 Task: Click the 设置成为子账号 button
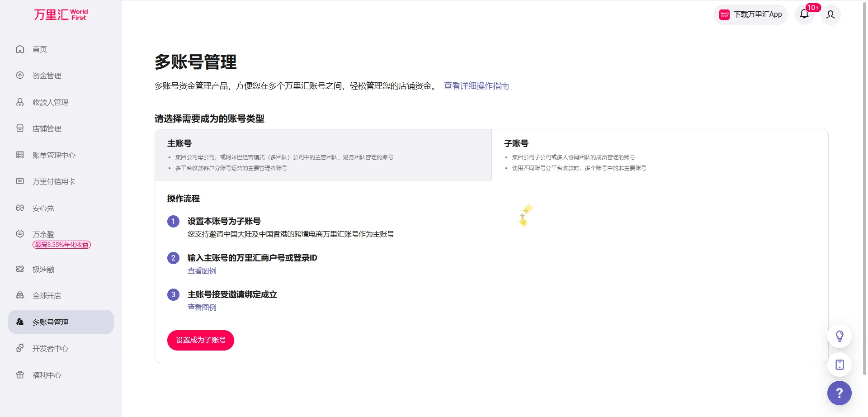click(200, 340)
